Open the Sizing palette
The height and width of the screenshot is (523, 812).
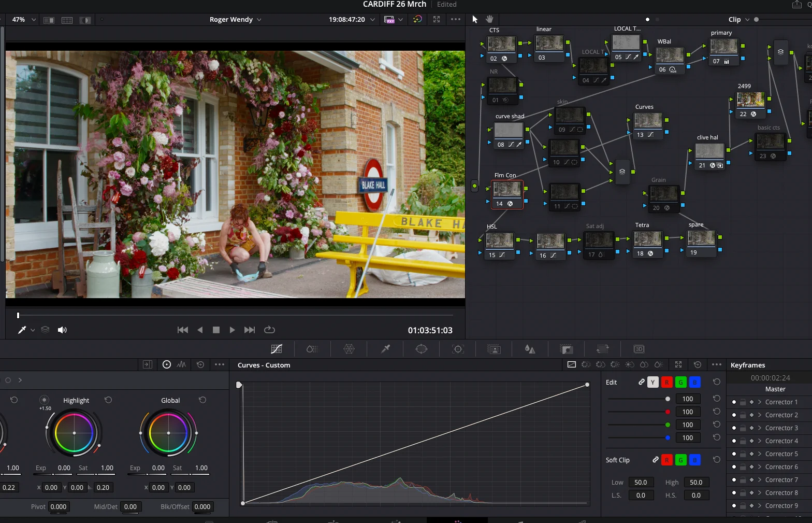coord(602,349)
